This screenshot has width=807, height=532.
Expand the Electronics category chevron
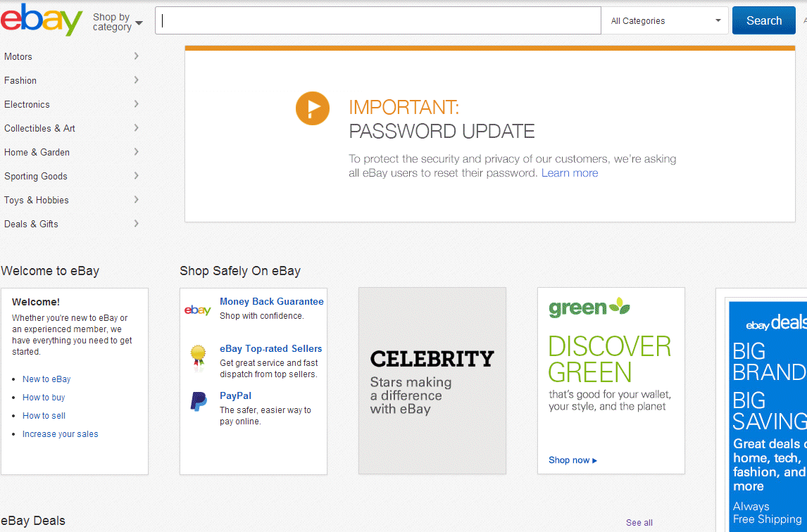coord(136,104)
